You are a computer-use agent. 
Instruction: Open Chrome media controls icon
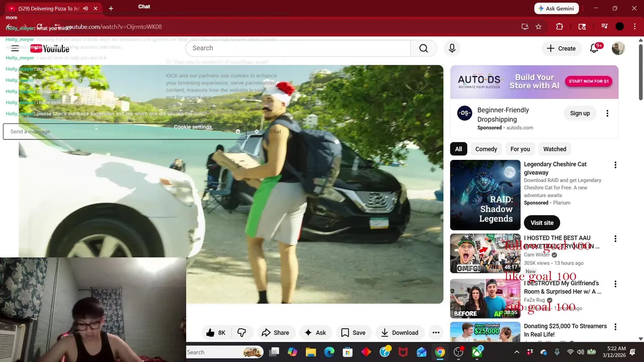pos(605,27)
